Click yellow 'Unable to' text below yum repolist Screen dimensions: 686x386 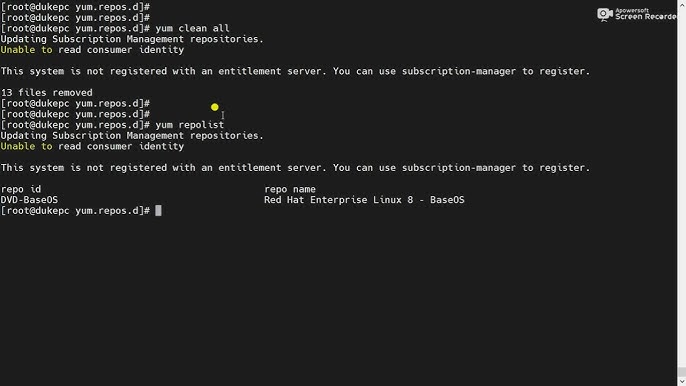(26, 147)
